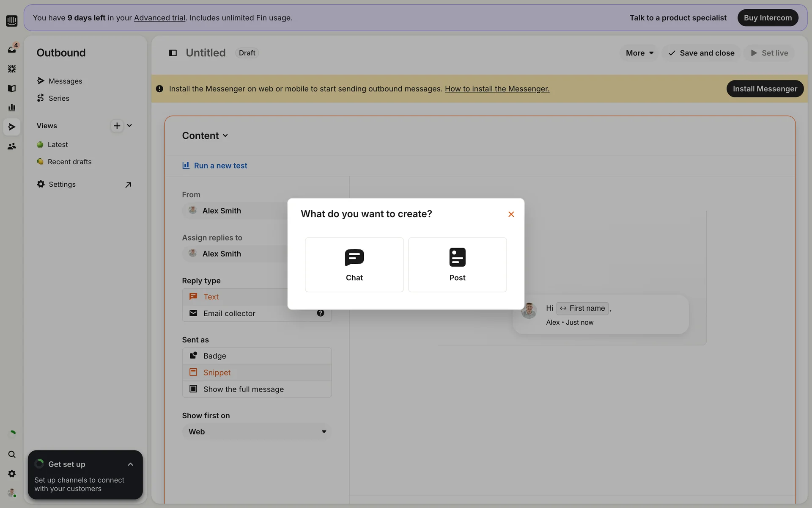
Task: Open Messages in Outbound sidebar
Action: (x=65, y=81)
